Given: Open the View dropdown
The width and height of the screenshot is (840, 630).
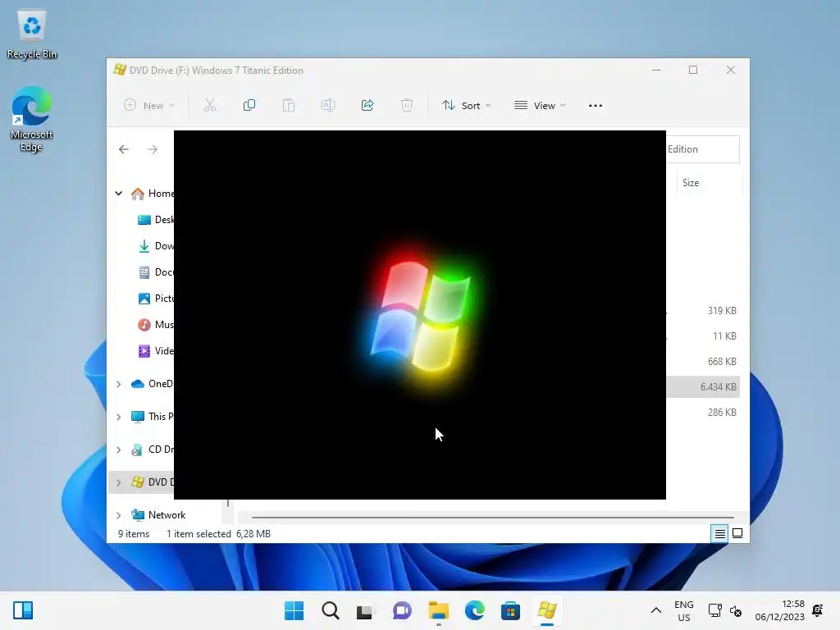Looking at the screenshot, I should pyautogui.click(x=540, y=106).
